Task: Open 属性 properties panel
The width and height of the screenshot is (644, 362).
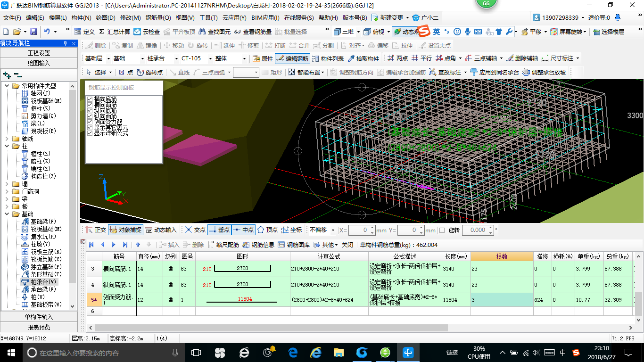Action: point(263,58)
